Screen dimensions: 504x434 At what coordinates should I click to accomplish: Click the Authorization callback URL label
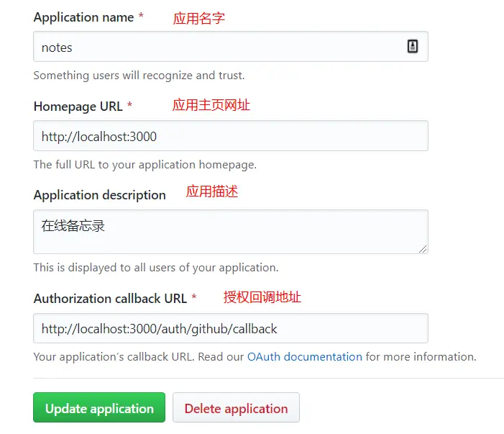tap(110, 299)
